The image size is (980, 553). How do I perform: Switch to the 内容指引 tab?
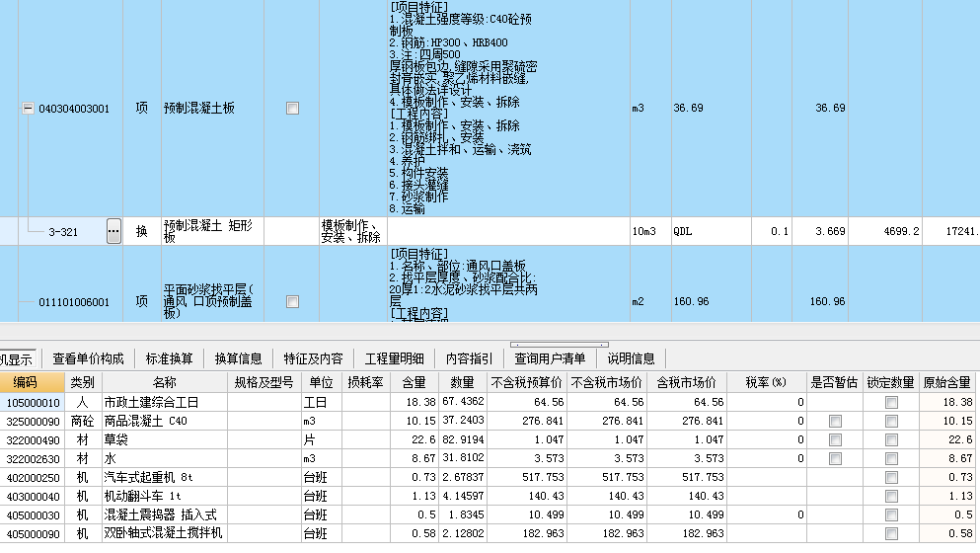[470, 358]
